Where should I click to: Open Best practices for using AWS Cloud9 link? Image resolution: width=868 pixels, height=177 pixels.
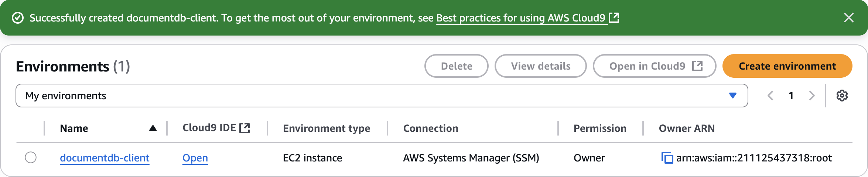pos(521,18)
